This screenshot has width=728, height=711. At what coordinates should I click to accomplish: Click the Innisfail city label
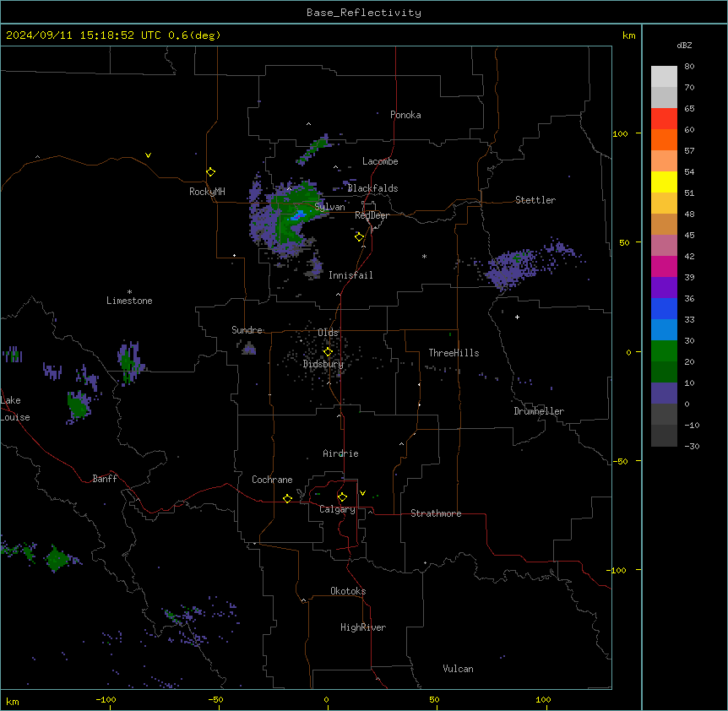(350, 275)
